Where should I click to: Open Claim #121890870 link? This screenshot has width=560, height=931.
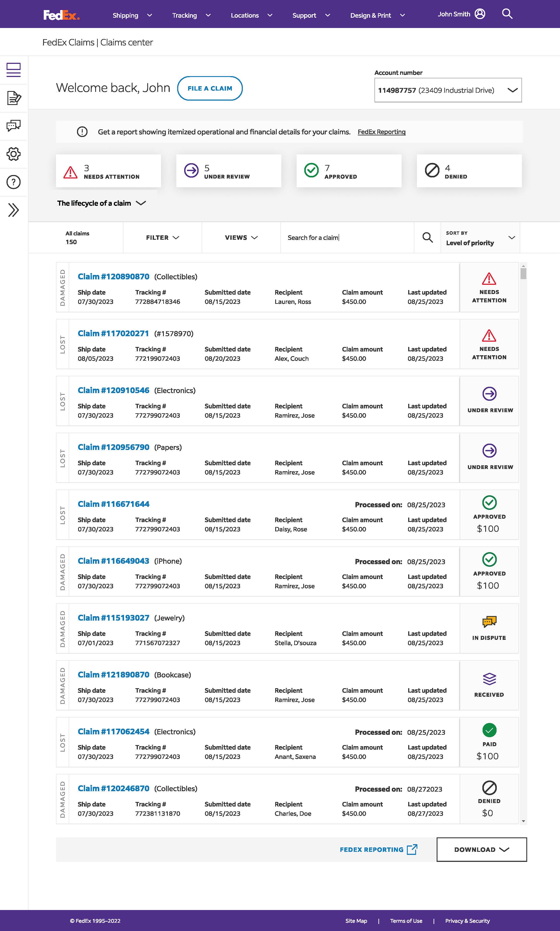(x=114, y=675)
